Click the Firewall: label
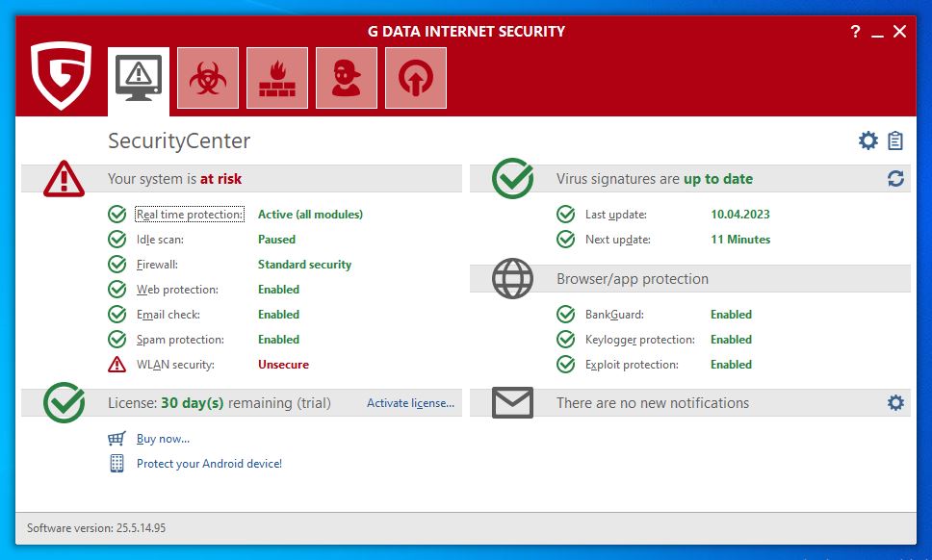932x560 pixels. tap(157, 265)
